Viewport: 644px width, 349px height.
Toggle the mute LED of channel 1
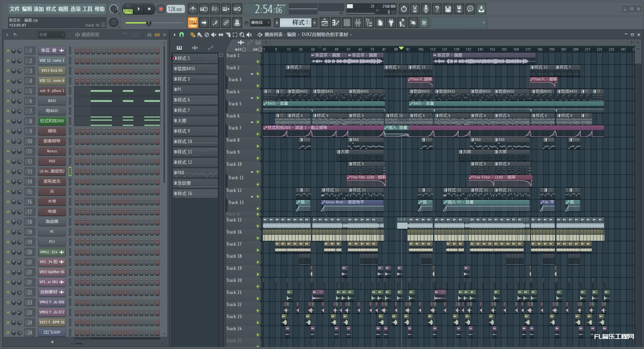(x=8, y=51)
